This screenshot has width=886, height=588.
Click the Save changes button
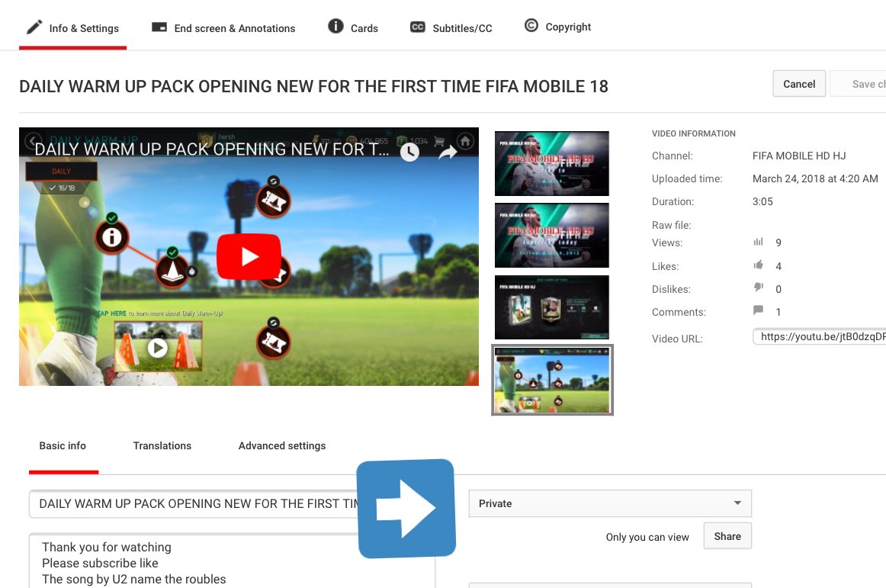point(858,84)
